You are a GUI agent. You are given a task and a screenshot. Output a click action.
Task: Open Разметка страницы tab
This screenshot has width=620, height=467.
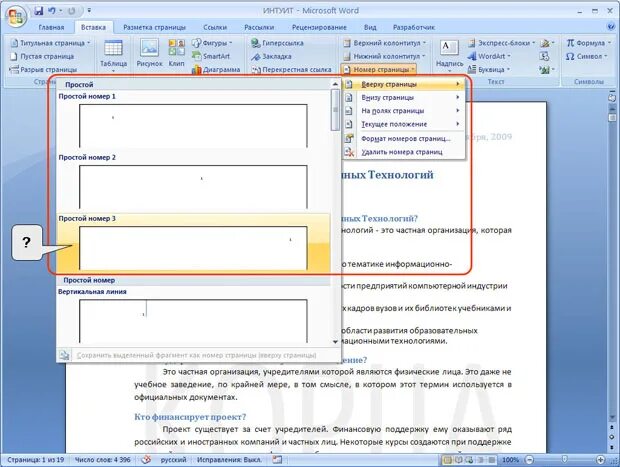154,27
